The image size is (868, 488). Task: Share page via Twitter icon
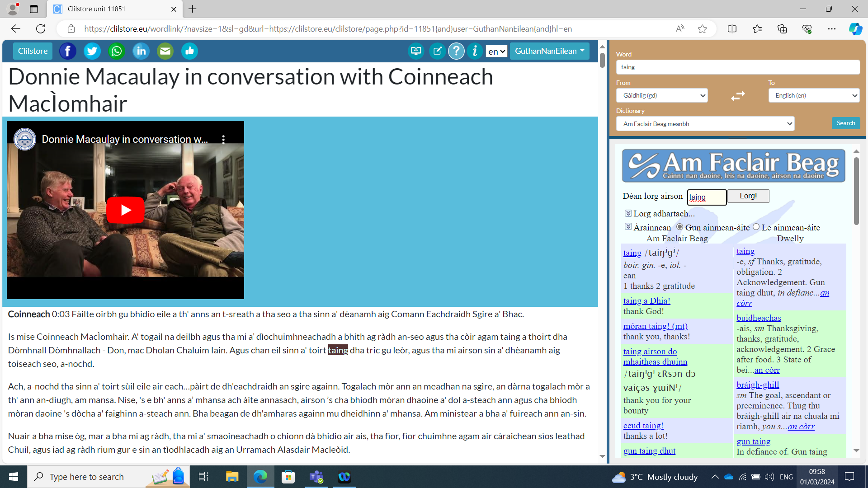pyautogui.click(x=92, y=51)
